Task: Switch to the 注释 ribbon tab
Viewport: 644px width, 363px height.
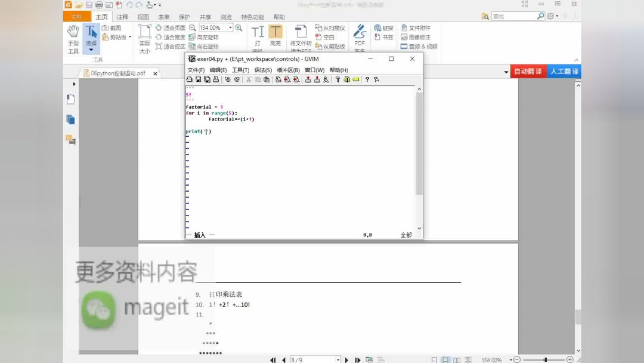Action: (122, 17)
